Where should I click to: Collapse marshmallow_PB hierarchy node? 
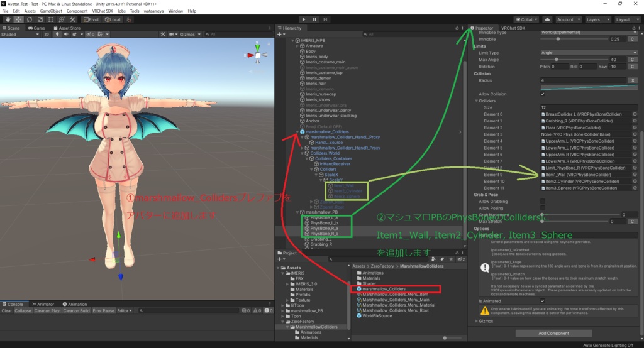297,212
